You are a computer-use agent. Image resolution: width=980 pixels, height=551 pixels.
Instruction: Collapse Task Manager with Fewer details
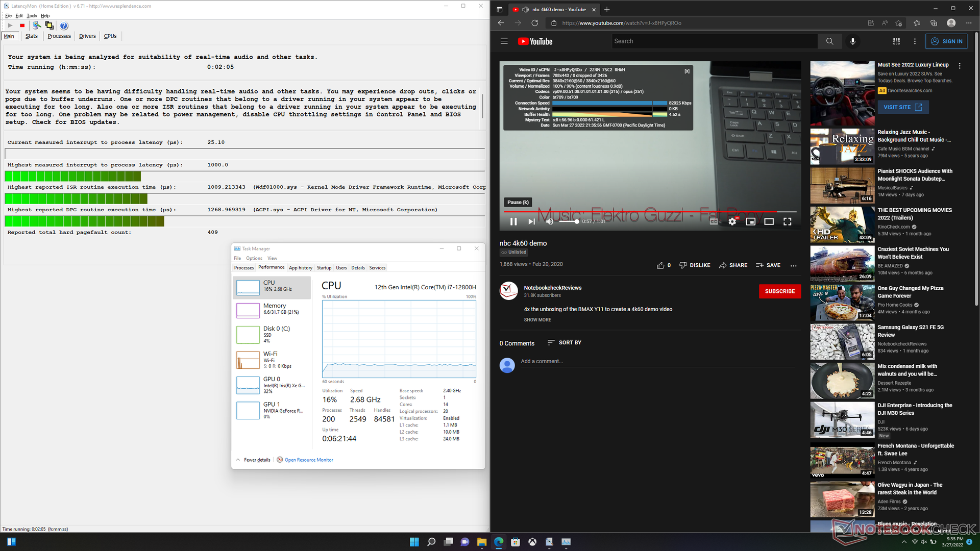coord(256,460)
